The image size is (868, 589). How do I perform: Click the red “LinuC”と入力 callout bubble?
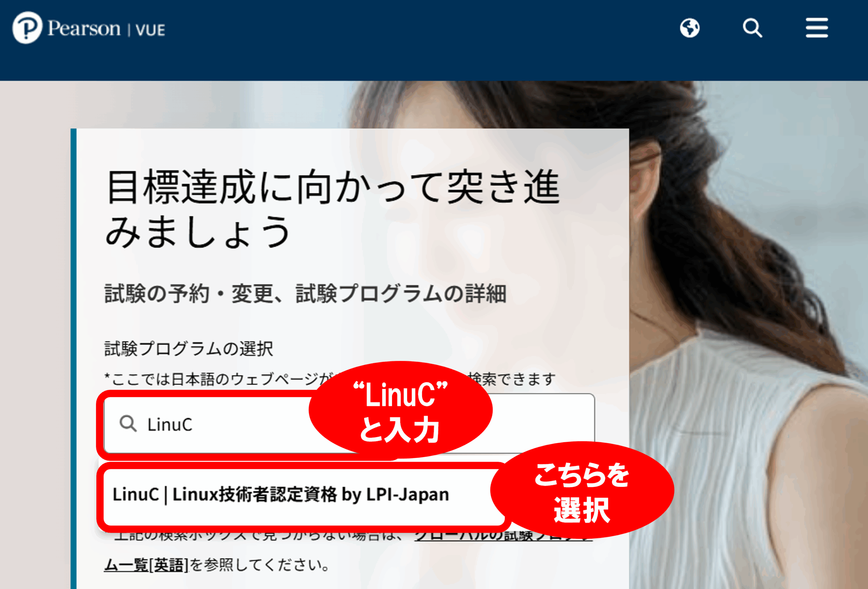[400, 410]
